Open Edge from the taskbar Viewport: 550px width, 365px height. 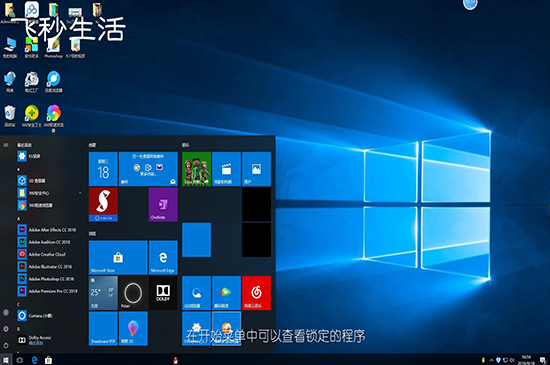pyautogui.click(x=34, y=360)
